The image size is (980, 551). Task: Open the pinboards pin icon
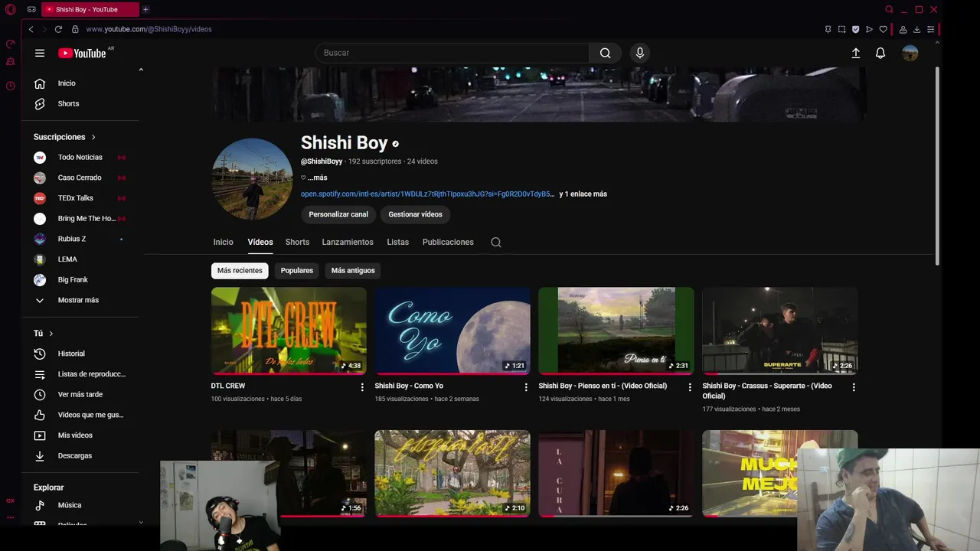tap(828, 29)
